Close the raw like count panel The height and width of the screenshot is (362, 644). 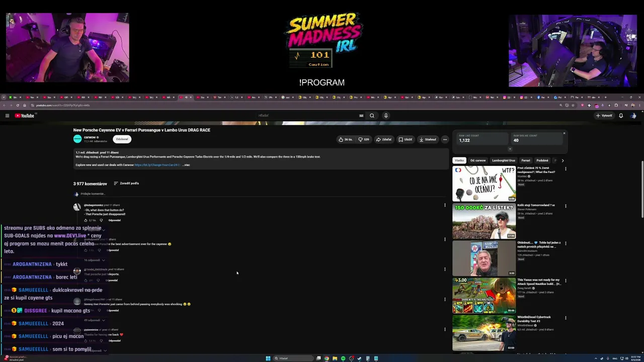click(x=564, y=133)
